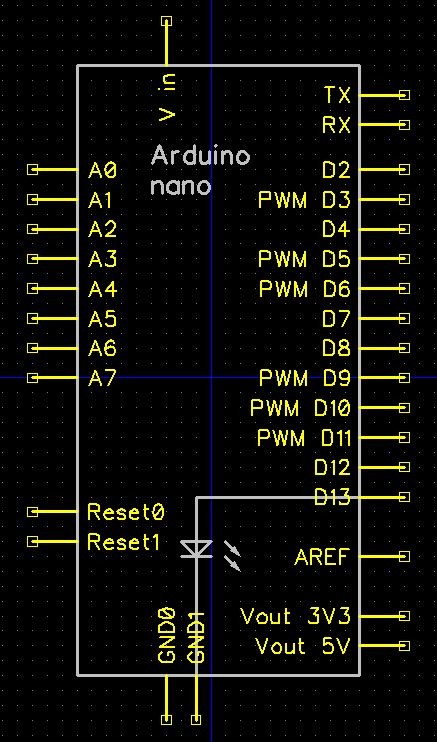Select the PWM D3 pin label

[304, 200]
